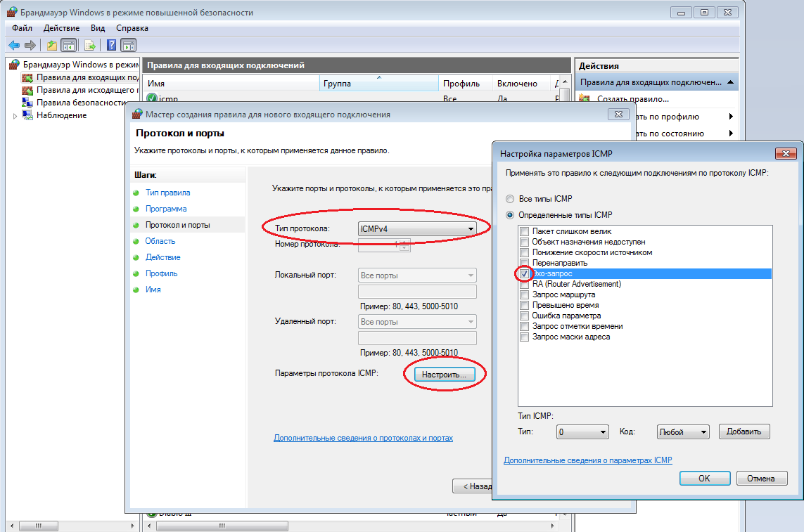Image resolution: width=804 pixels, height=532 pixels.
Task: Toggle the Show/Hide Action Pane toolbar icon
Action: click(128, 46)
